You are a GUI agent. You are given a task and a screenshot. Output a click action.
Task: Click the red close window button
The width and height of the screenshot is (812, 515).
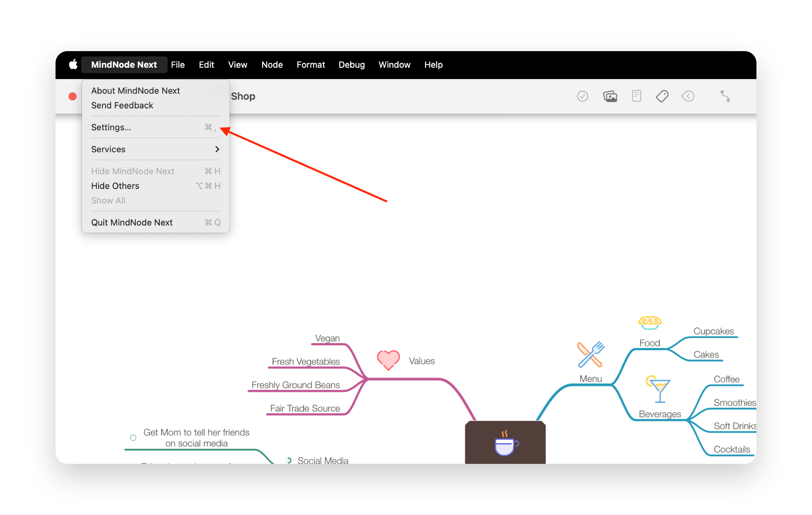[72, 97]
